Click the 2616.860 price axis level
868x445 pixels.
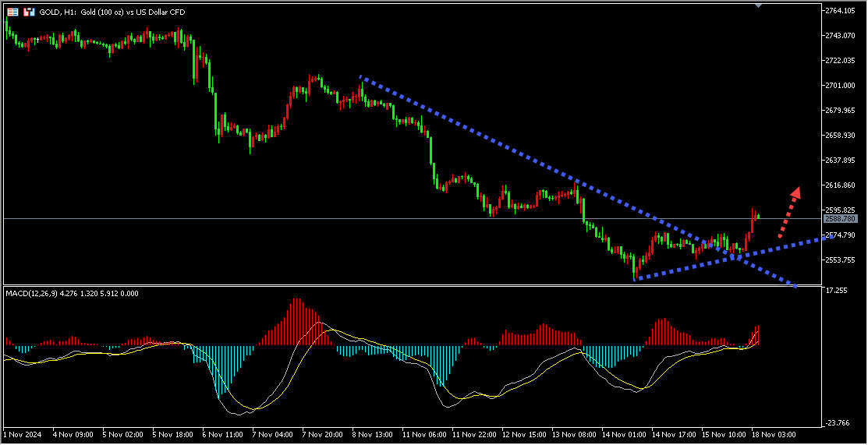coord(841,185)
